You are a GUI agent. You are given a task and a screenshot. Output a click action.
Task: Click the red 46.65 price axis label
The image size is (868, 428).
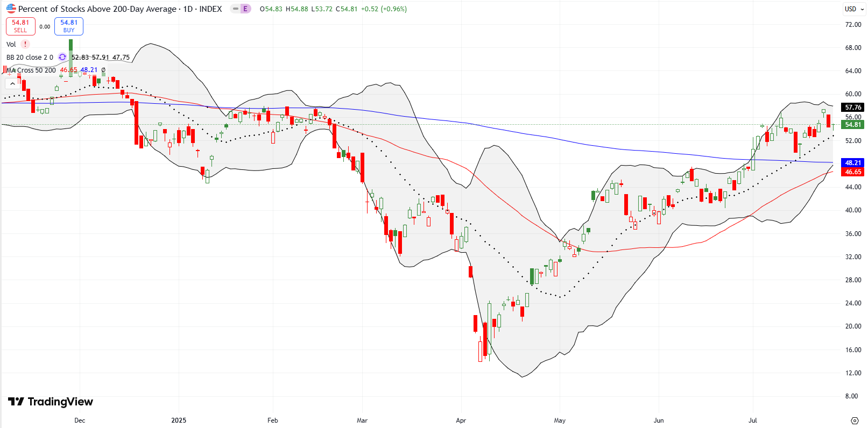coord(853,172)
